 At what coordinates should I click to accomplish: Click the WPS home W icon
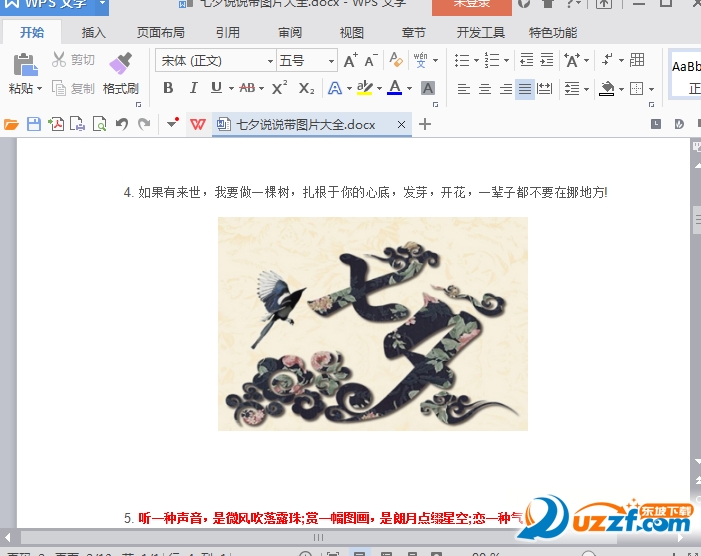pyautogui.click(x=198, y=124)
